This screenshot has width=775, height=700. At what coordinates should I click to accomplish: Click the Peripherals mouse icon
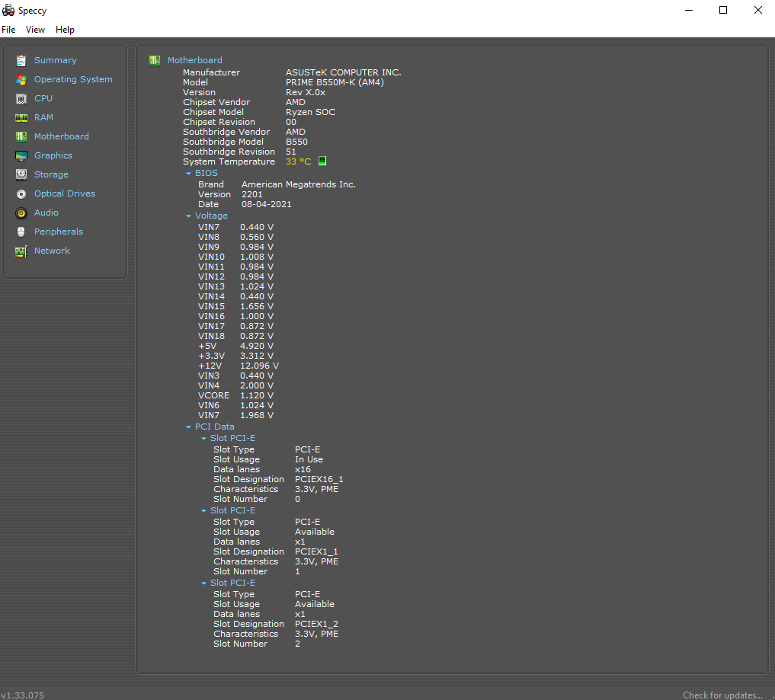[21, 232]
